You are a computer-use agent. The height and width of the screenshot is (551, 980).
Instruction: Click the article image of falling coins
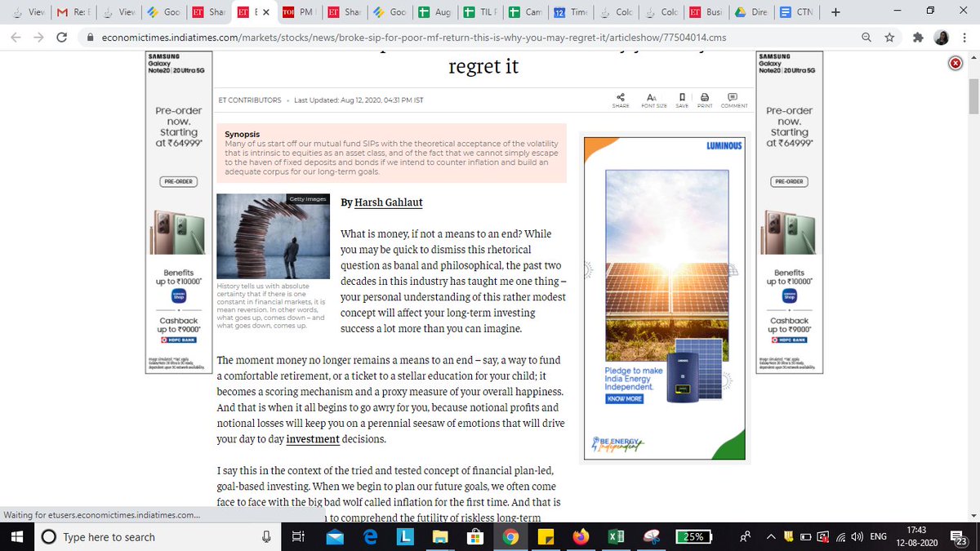(273, 237)
